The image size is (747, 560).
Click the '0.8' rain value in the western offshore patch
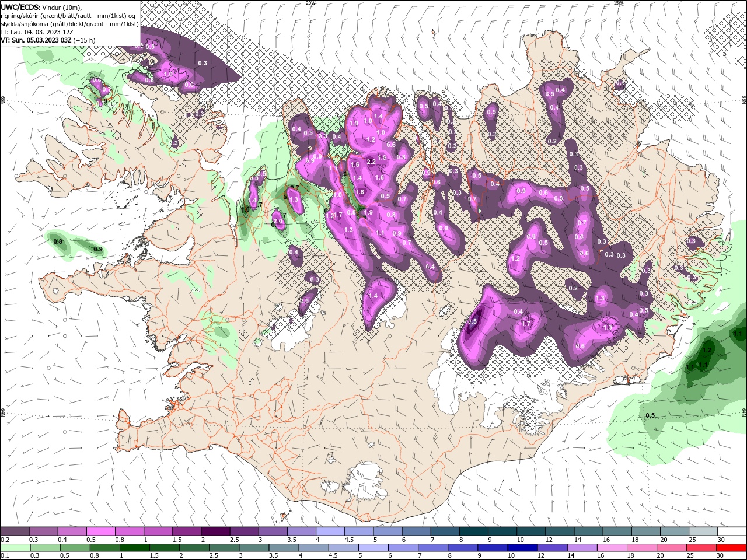coord(58,241)
